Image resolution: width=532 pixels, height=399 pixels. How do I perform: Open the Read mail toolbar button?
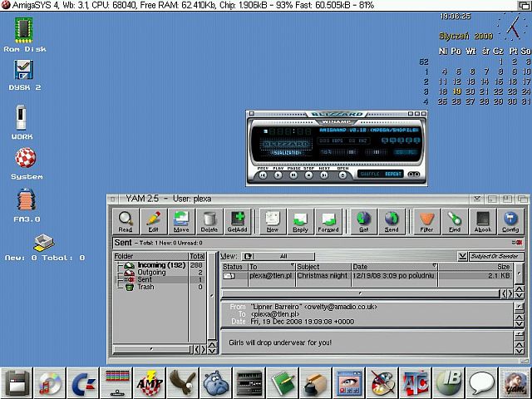point(126,221)
